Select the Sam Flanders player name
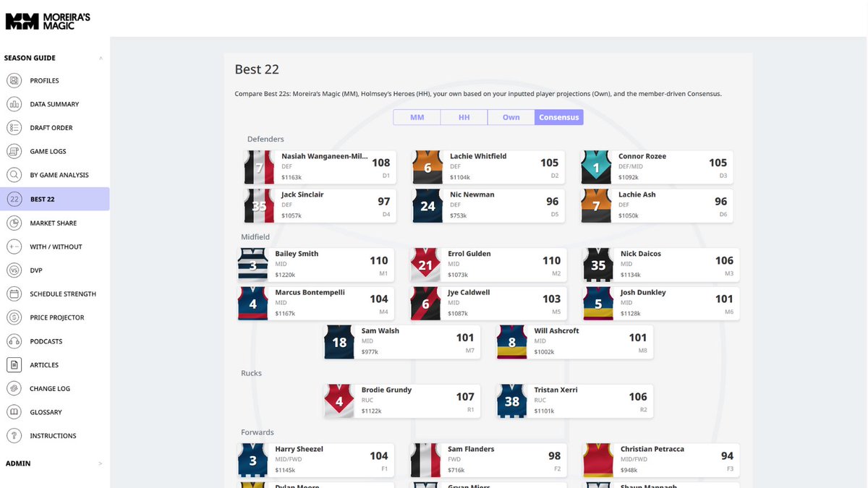Screen dimensions: 868x488 pos(471,449)
